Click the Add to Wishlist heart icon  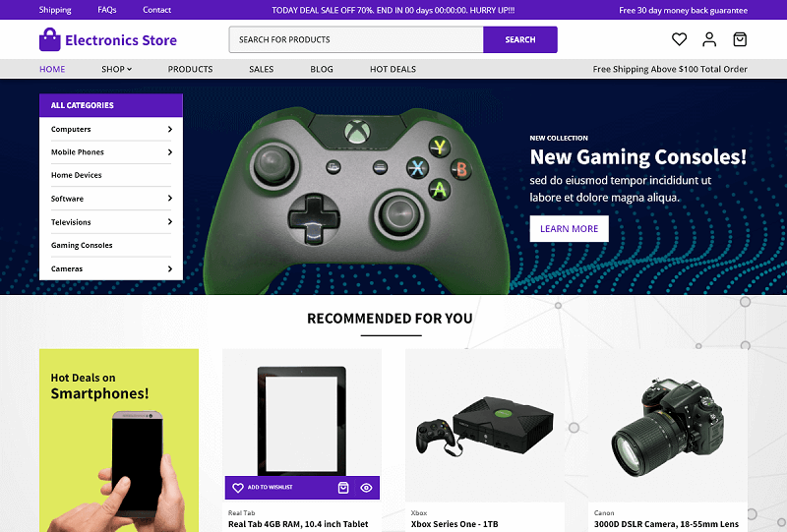point(238,488)
